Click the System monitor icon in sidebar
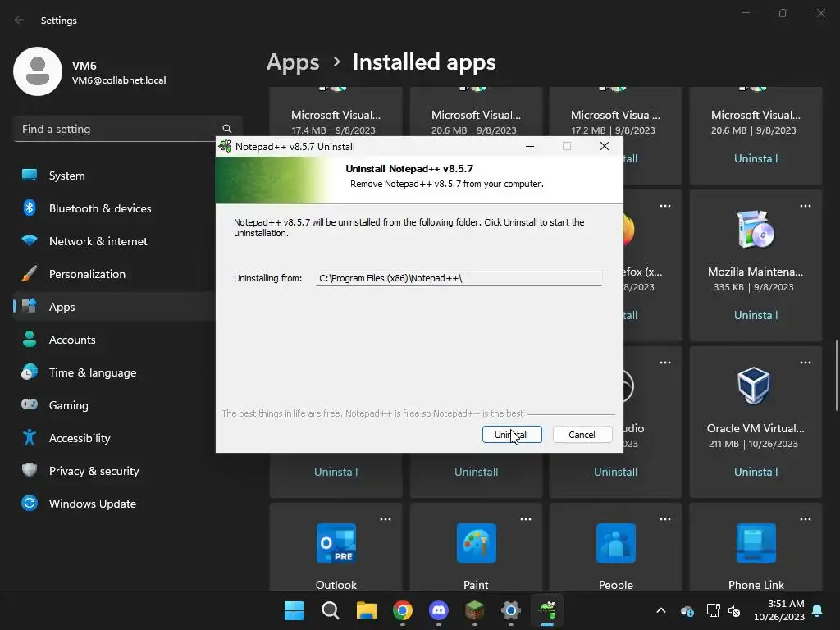Viewport: 840px width, 630px height. coord(30,175)
